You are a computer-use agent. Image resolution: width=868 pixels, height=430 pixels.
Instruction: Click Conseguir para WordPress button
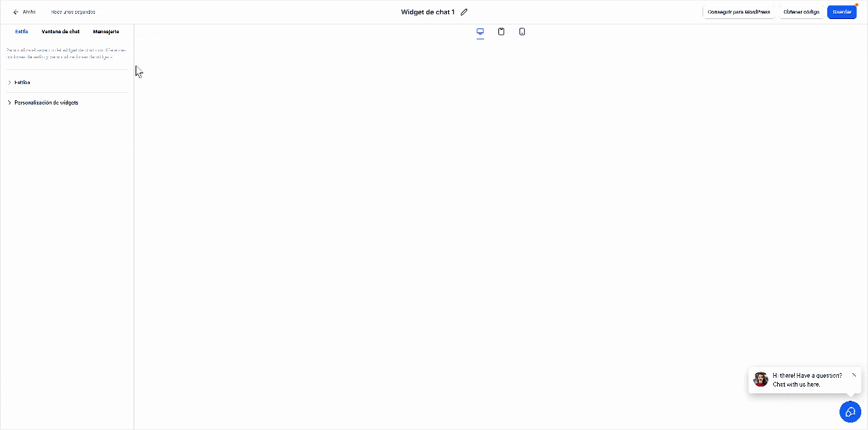(x=738, y=12)
